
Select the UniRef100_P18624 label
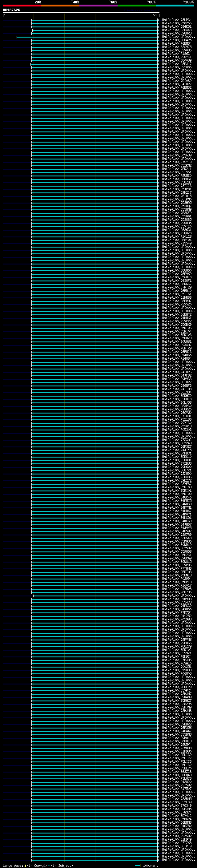click(x=177, y=54)
